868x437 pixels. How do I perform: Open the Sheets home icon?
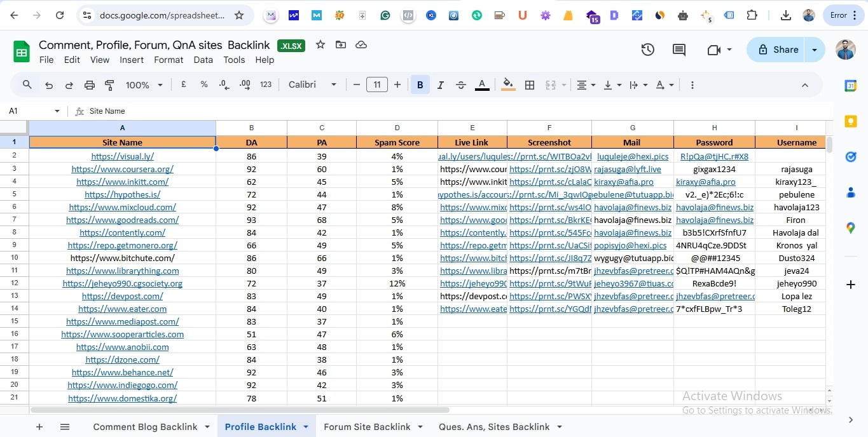coord(22,51)
